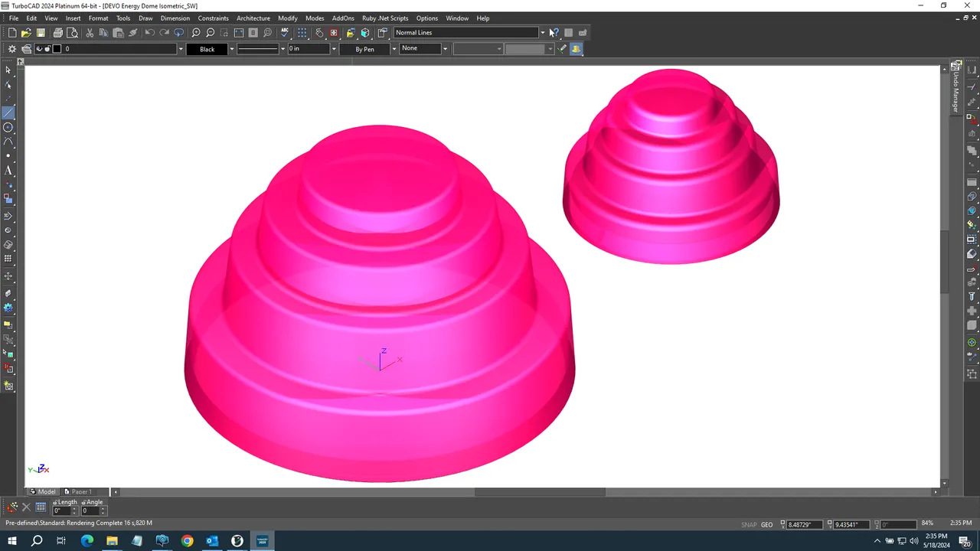This screenshot has width=980, height=551.
Task: Toggle GEO mode in the status bar
Action: pos(766,524)
